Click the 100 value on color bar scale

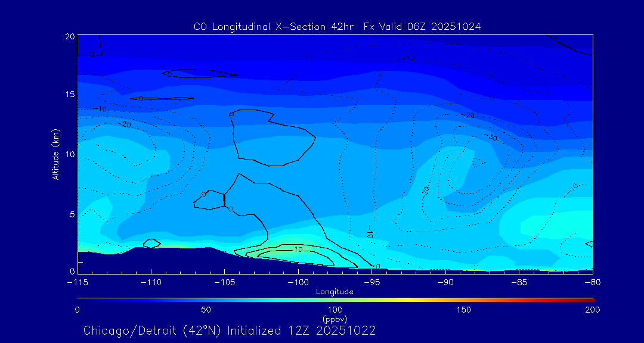click(335, 310)
